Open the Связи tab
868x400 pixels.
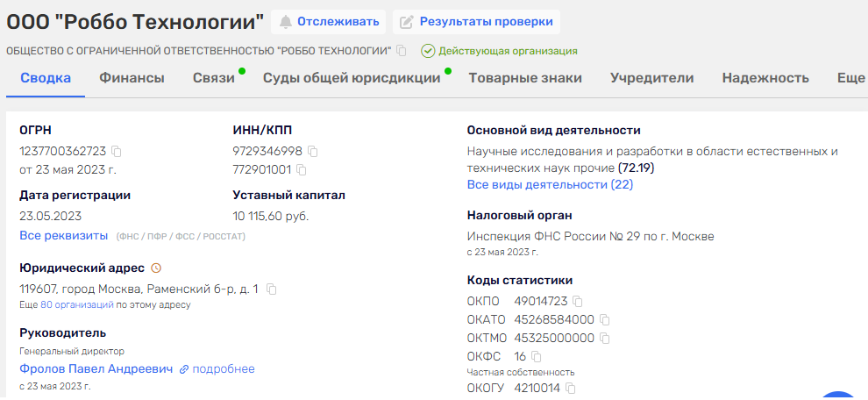[x=214, y=78]
